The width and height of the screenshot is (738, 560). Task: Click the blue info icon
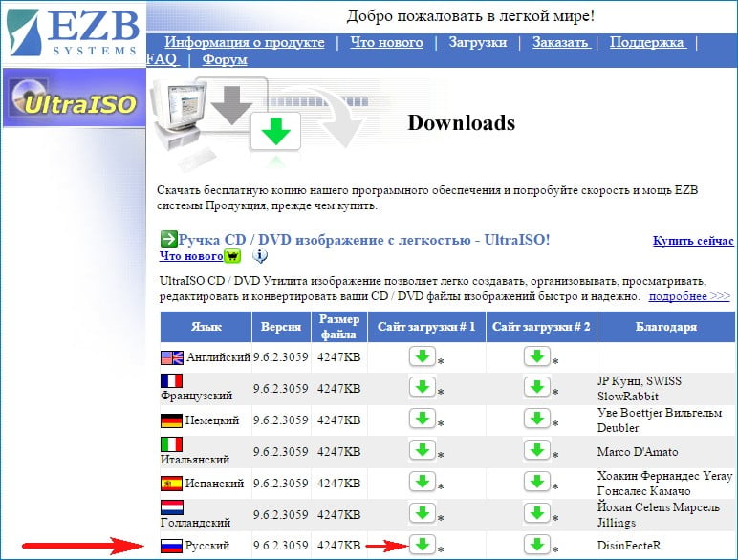coord(260,256)
